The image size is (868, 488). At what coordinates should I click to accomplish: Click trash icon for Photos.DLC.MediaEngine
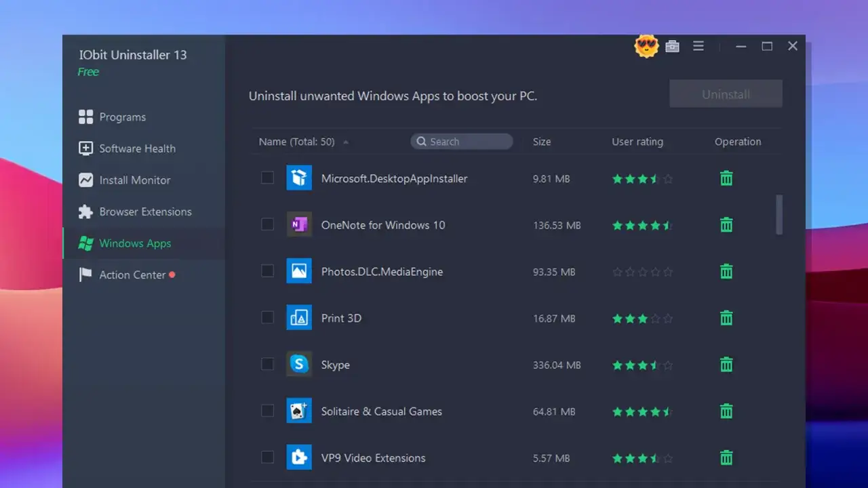(726, 271)
